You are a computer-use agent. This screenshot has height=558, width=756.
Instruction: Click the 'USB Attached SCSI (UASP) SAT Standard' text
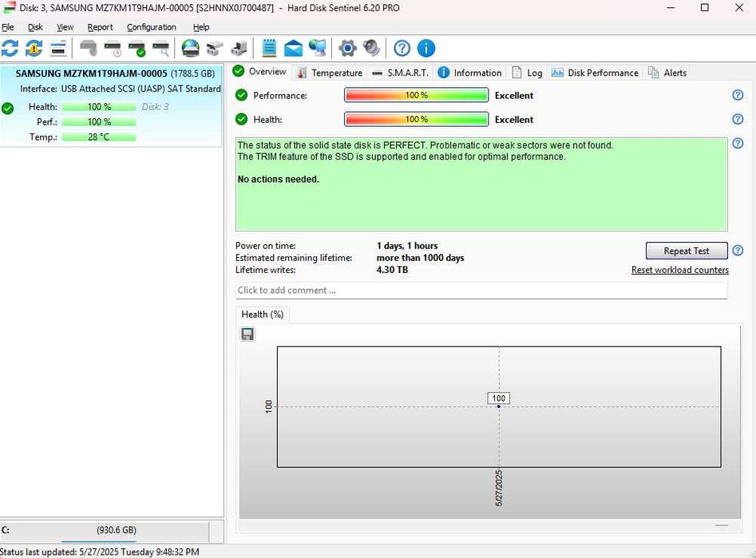[x=141, y=89]
